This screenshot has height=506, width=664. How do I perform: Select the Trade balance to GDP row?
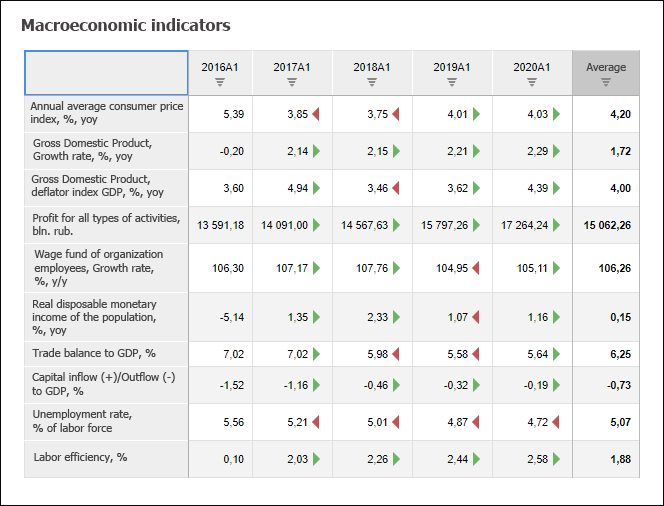coord(106,354)
